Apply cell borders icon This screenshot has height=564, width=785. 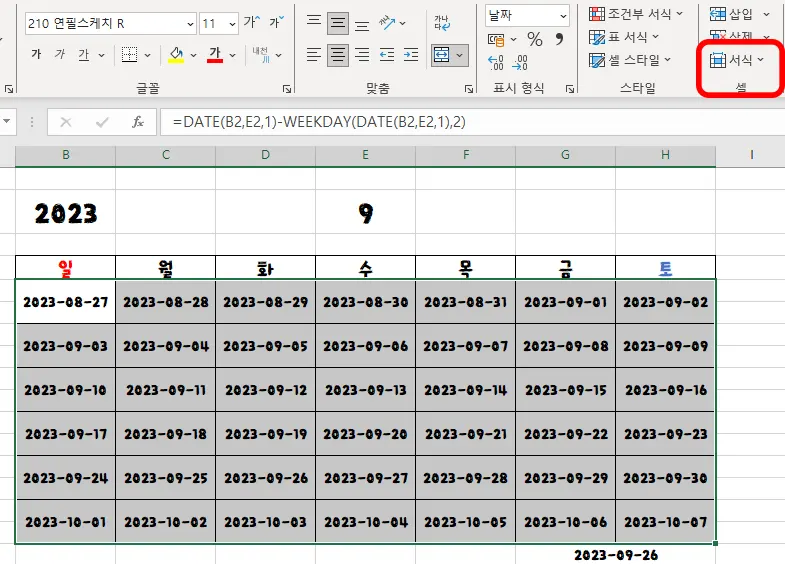click(x=129, y=55)
